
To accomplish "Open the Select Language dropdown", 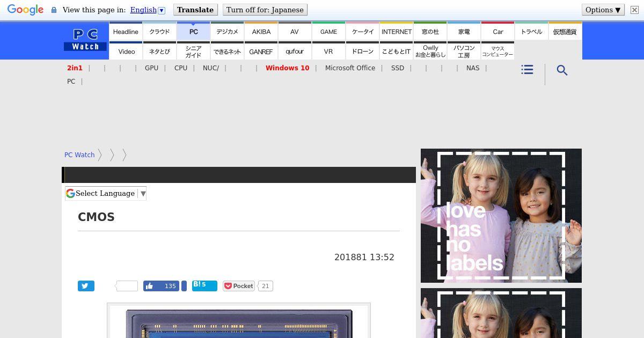I will coord(106,194).
